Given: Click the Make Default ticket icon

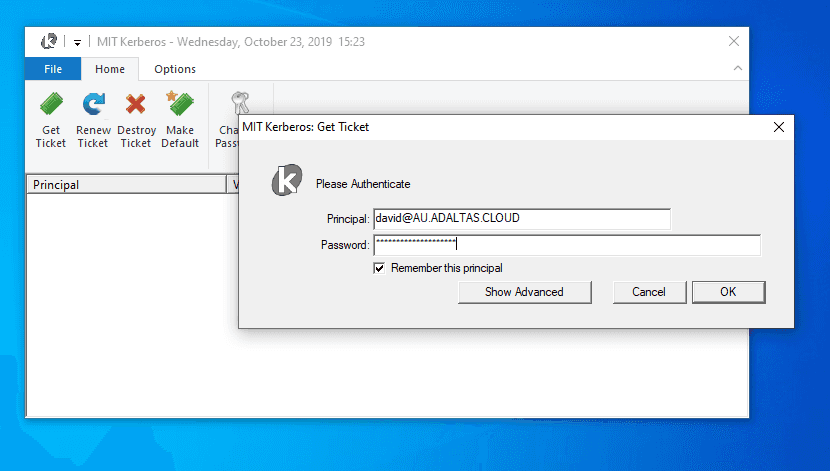Looking at the screenshot, I should (180, 103).
